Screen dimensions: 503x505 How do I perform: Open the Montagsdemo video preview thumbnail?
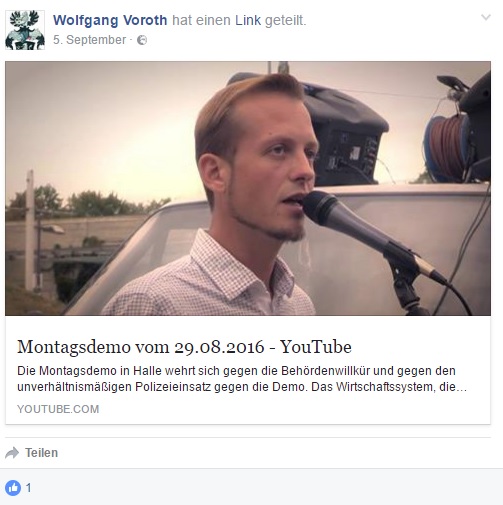pyautogui.click(x=248, y=188)
